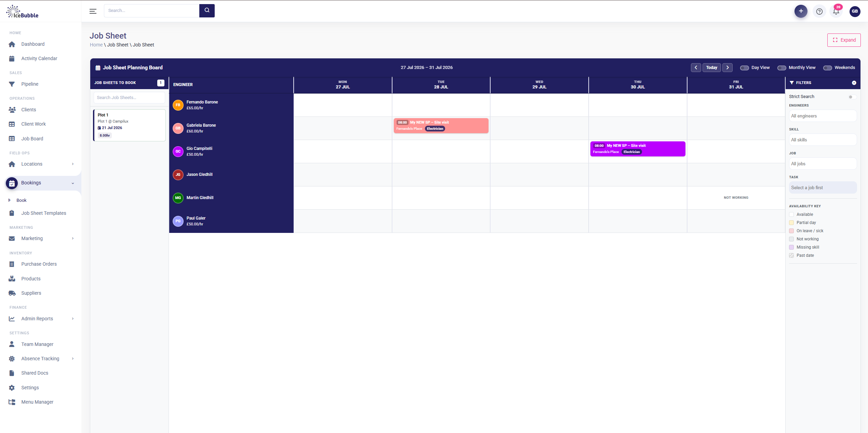
Task: Click the Home breadcrumb link
Action: [x=96, y=45]
